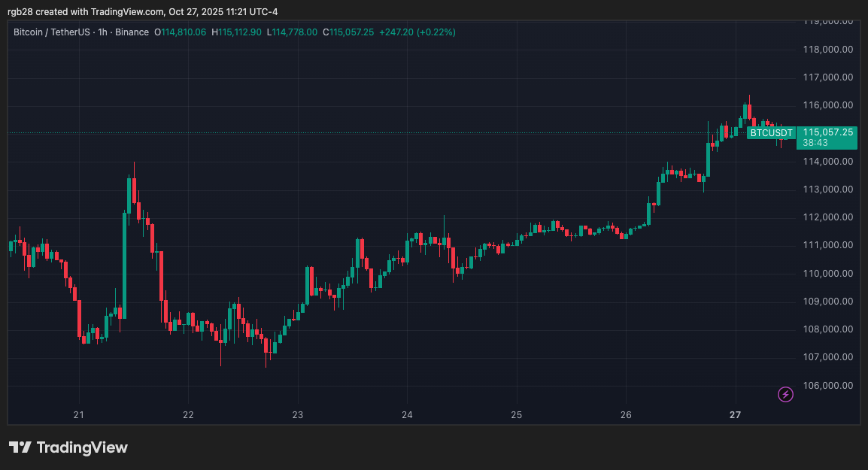Select the current price 115,057.25 label
Viewport: 868px width, 470px height.
[827, 132]
